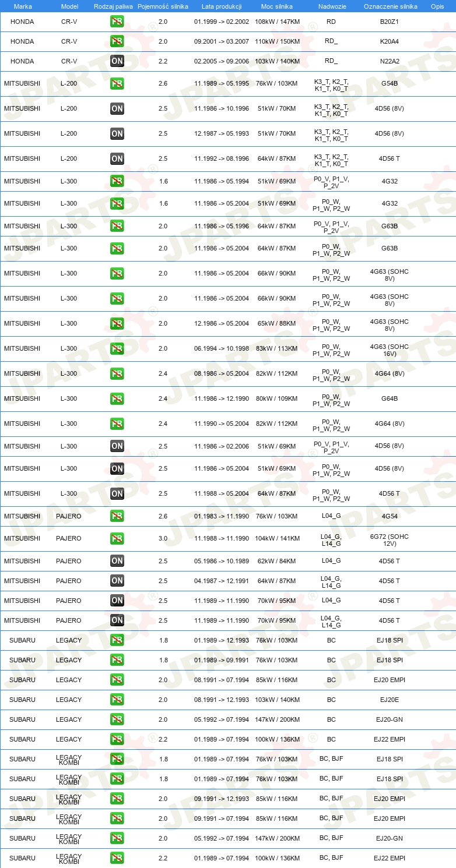Select diesel icon in Pajero 04.1987 -> 12.1991 row
The height and width of the screenshot is (868, 456).
point(117,581)
